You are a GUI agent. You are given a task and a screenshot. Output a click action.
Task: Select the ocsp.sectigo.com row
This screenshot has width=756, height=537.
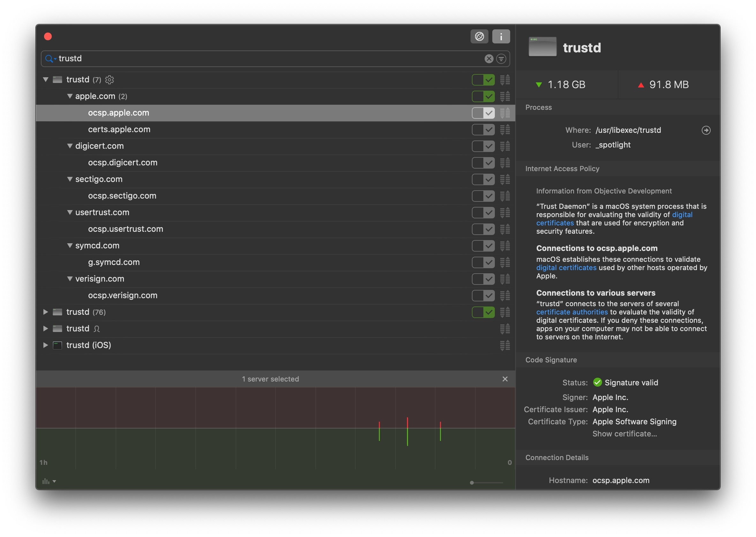(x=122, y=196)
